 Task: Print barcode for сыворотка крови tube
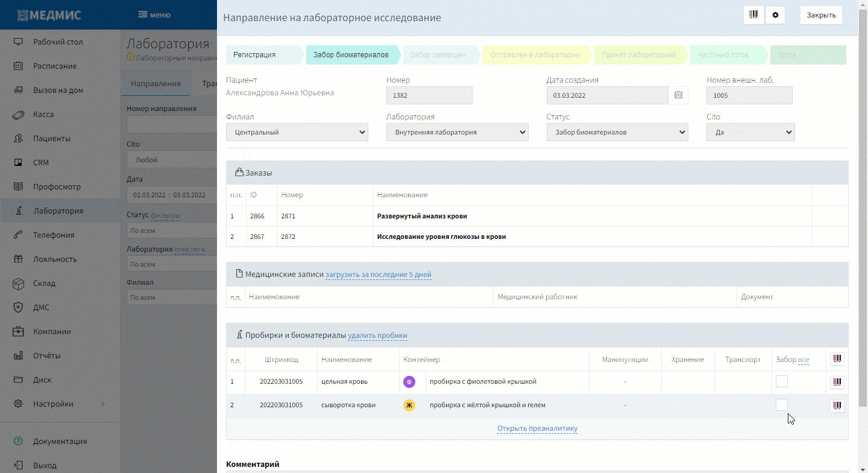point(837,405)
